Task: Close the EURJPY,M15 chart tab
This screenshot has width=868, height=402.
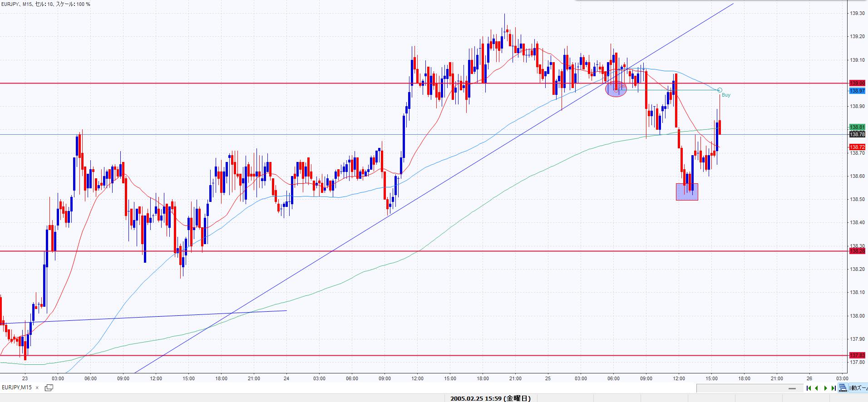Action: click(x=37, y=387)
